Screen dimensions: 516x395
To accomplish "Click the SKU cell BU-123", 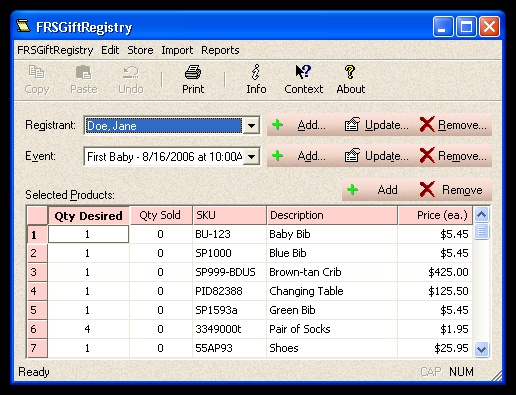I will pos(229,234).
